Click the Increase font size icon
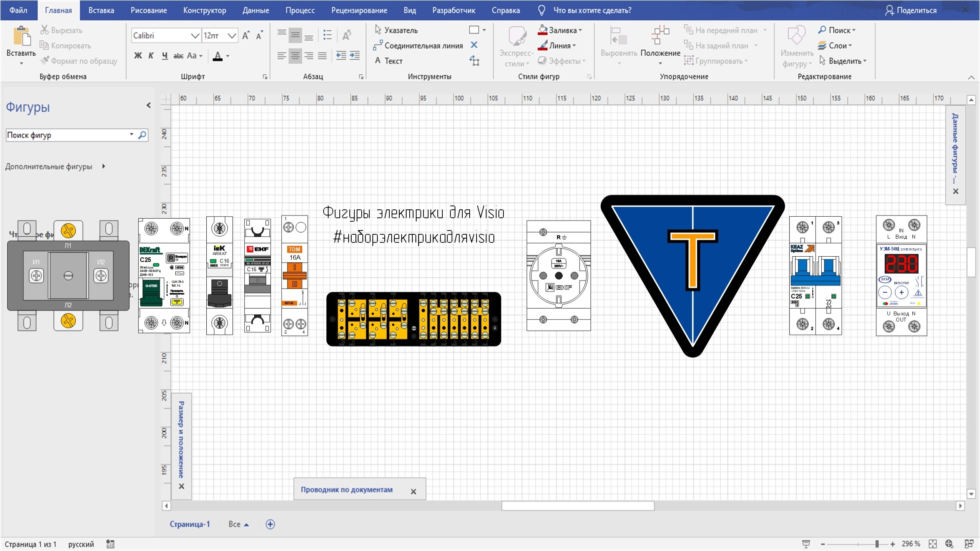Screen dimensions: 980x551 [246, 35]
